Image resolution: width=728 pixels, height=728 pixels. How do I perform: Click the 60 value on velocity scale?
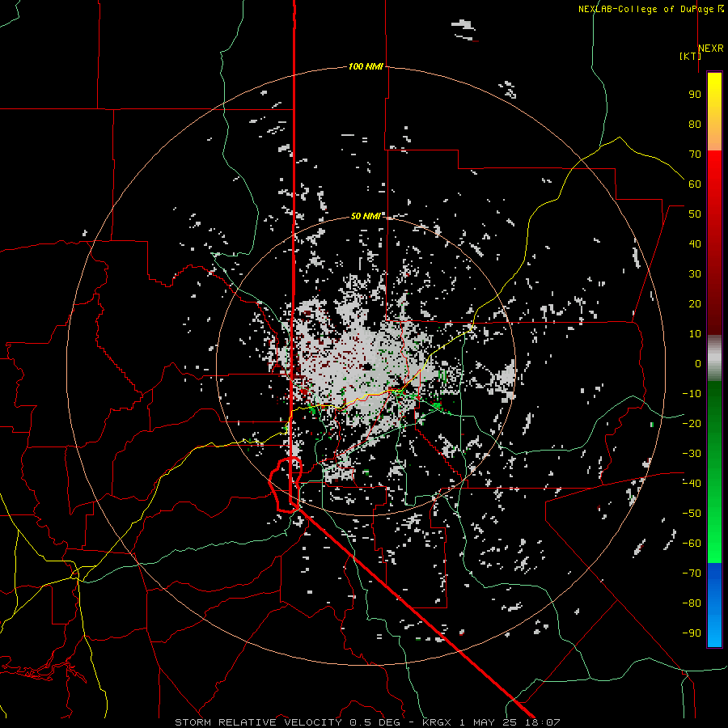695,184
